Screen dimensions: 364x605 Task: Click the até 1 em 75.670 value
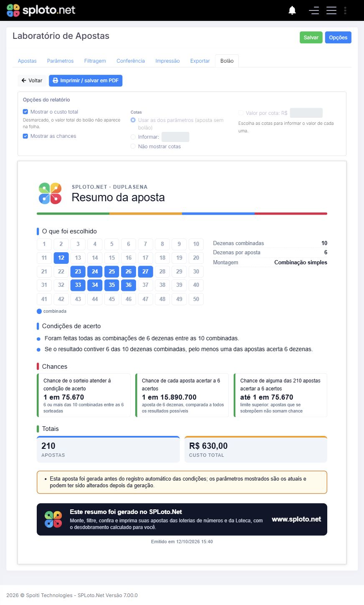click(x=267, y=397)
